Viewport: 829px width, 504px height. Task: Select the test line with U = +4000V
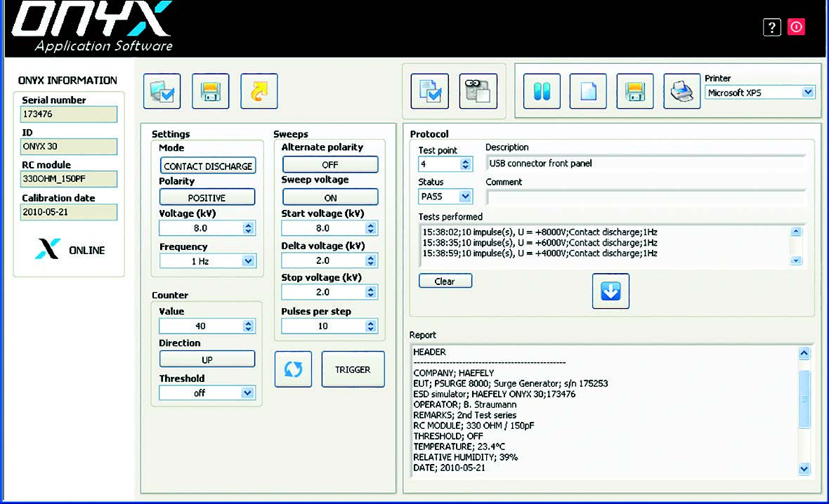[540, 253]
